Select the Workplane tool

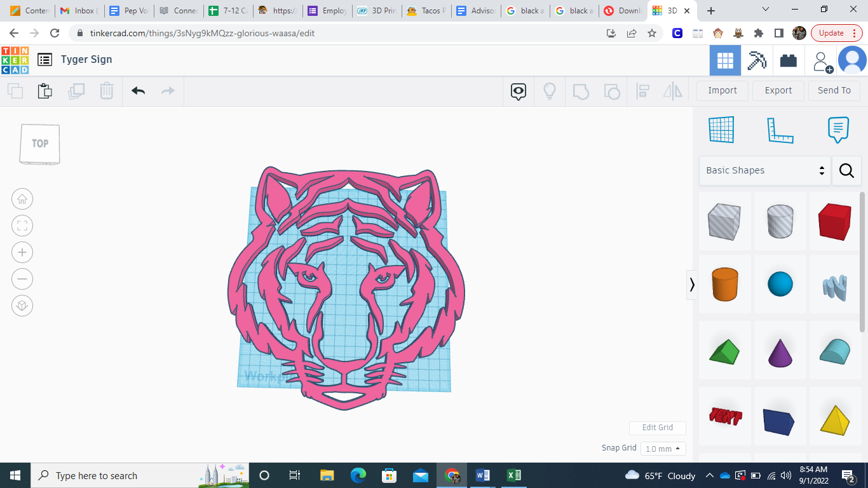pos(721,129)
